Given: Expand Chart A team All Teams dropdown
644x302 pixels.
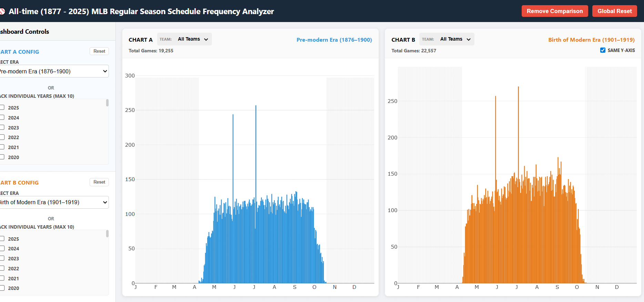Looking at the screenshot, I should point(193,39).
